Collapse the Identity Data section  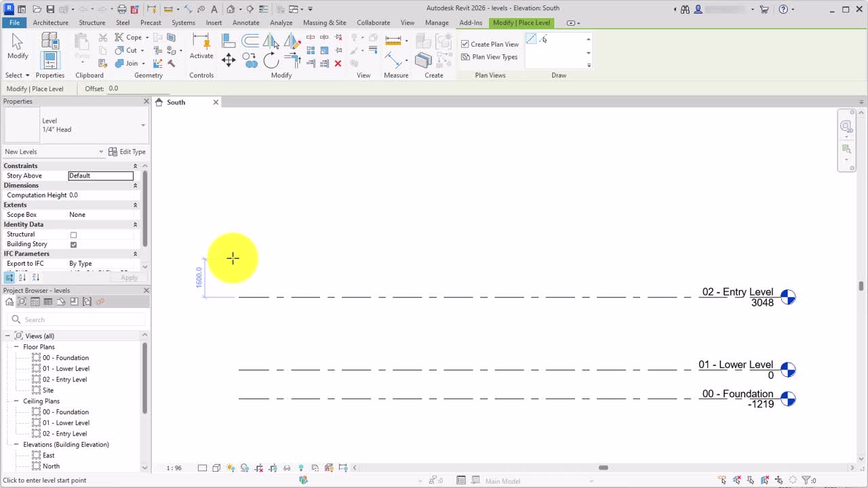[x=135, y=224]
